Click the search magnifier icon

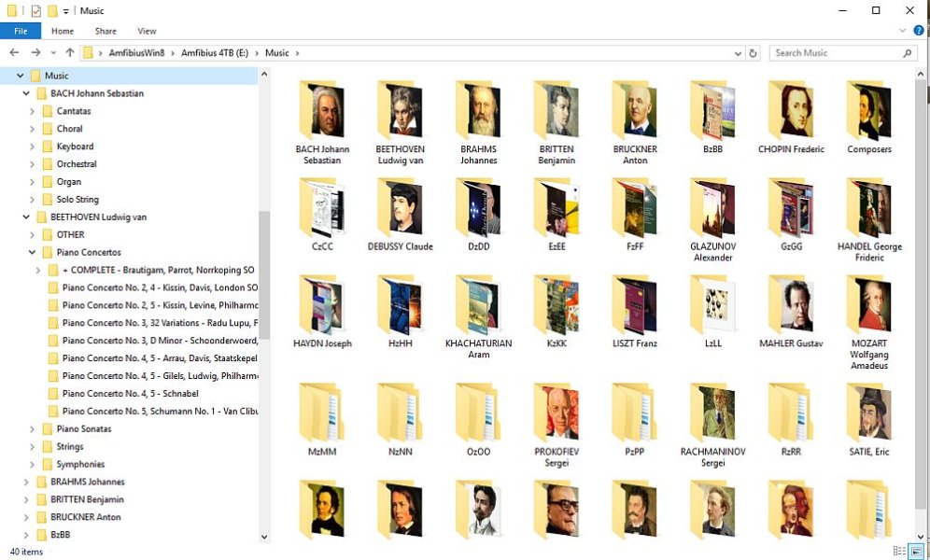[x=907, y=53]
